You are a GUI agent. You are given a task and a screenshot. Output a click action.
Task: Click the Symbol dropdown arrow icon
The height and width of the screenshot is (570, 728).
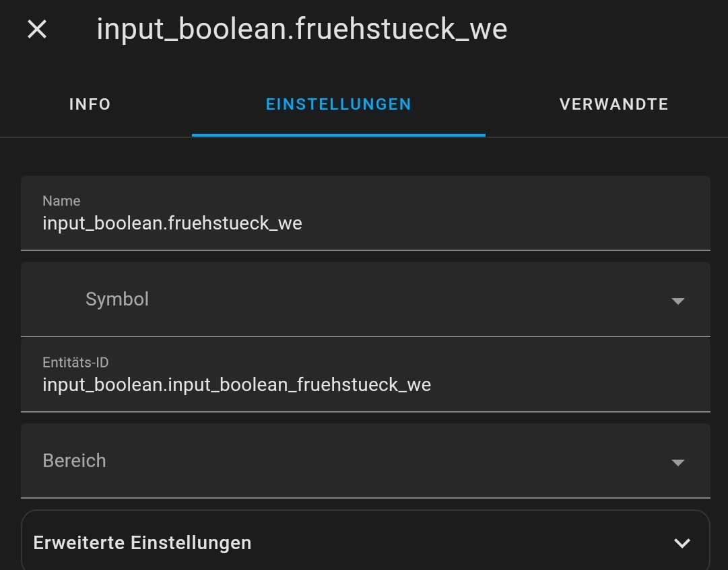pos(677,300)
